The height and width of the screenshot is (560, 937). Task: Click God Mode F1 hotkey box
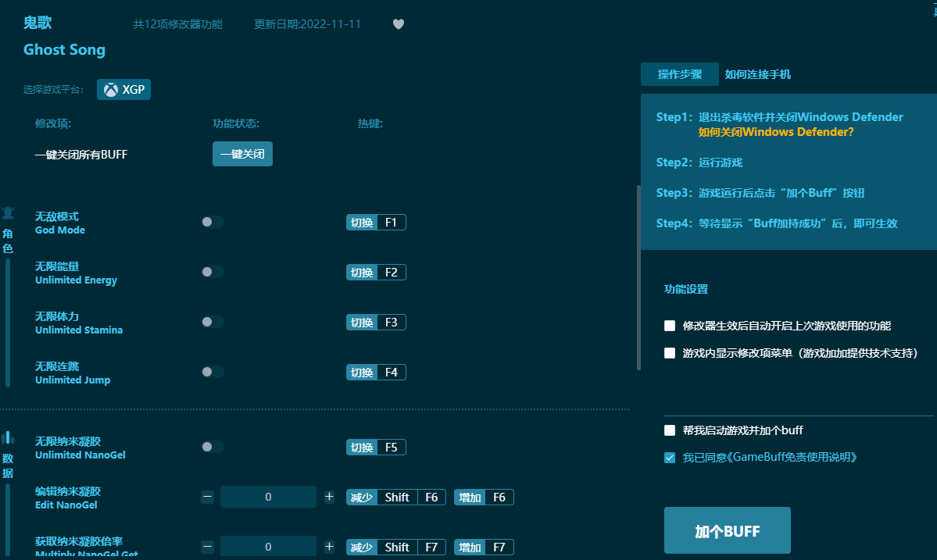pyautogui.click(x=376, y=223)
